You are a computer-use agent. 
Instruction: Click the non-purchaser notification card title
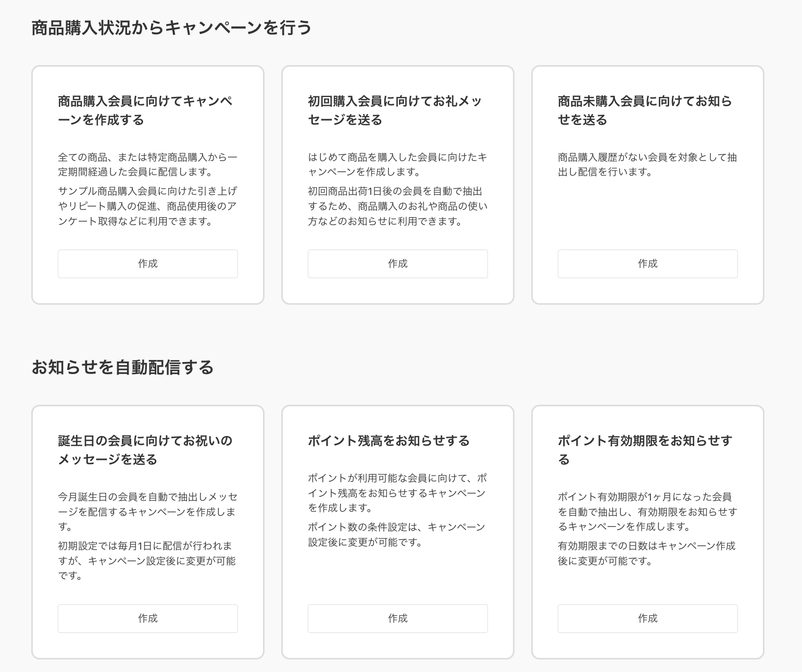tap(645, 110)
